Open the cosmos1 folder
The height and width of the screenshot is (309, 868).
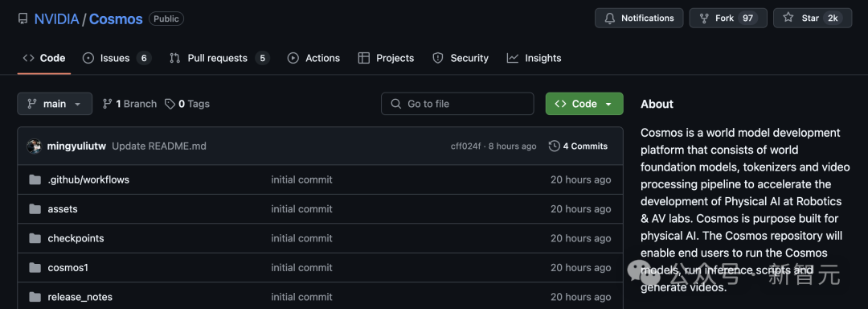pos(68,267)
